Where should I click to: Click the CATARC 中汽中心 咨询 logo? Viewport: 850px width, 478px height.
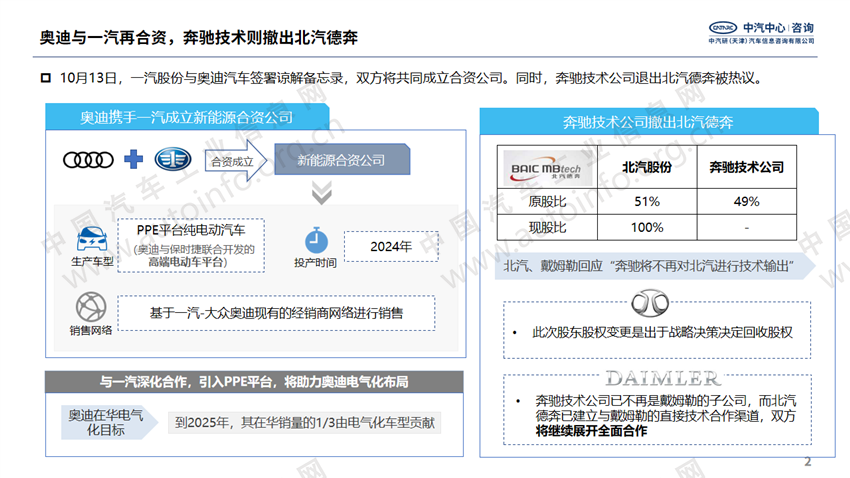click(x=761, y=33)
